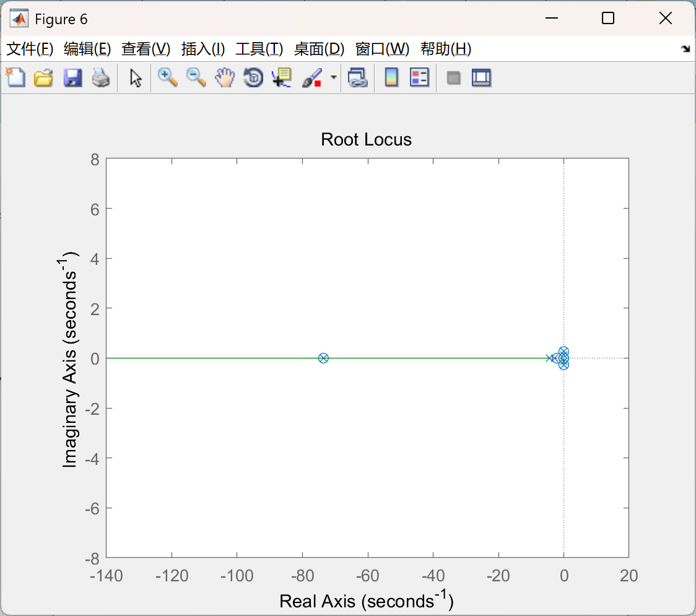
Task: Open the 窗口(W) menu
Action: [382, 49]
